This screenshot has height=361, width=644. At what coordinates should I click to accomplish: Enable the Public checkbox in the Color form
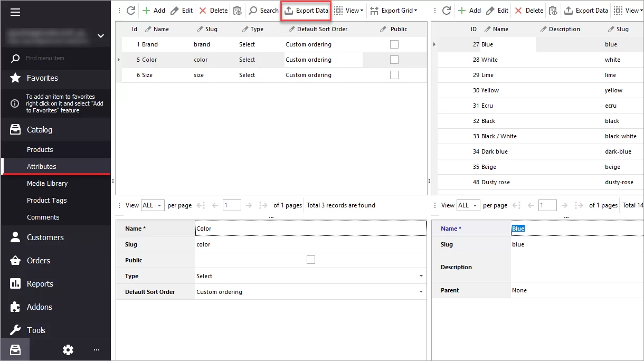click(x=310, y=259)
